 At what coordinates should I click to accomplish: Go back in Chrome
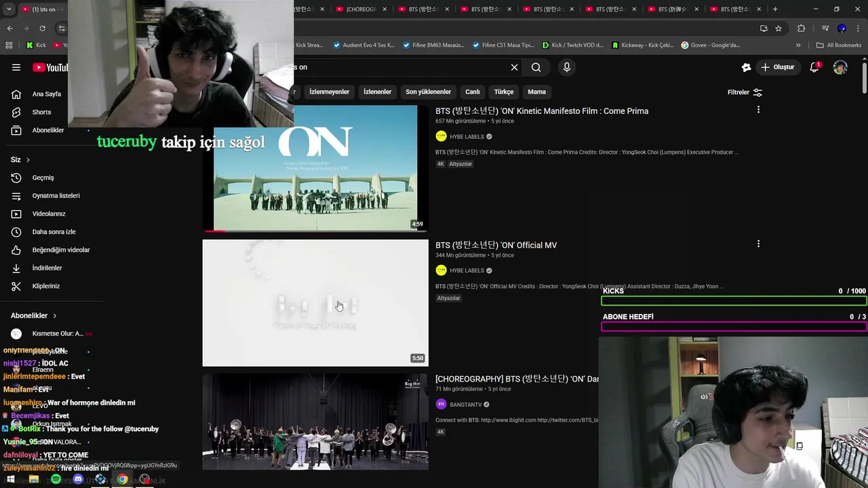click(x=9, y=28)
